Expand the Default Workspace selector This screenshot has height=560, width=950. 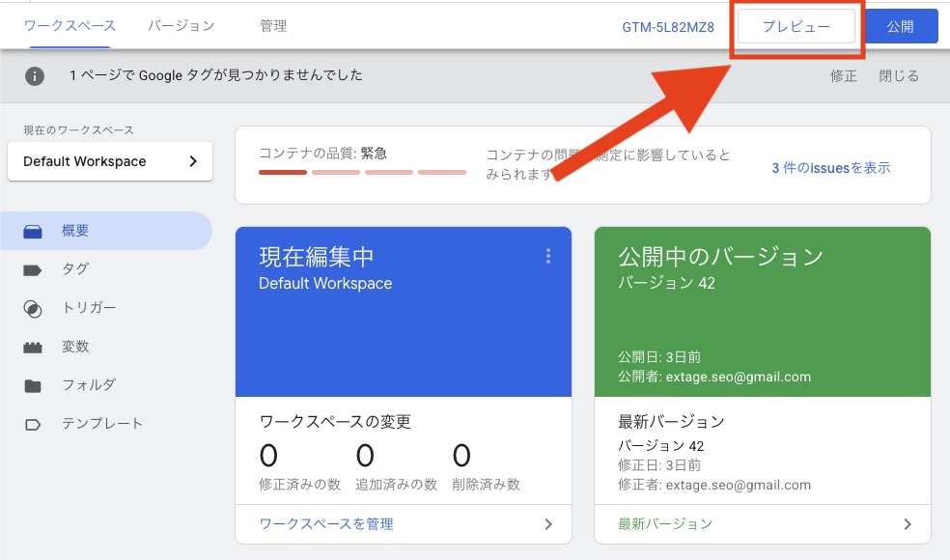[109, 161]
